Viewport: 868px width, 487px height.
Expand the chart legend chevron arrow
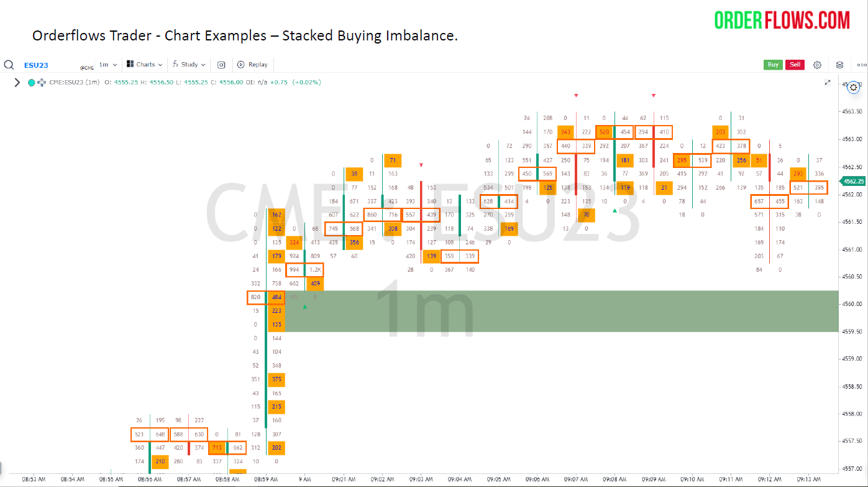pos(17,82)
